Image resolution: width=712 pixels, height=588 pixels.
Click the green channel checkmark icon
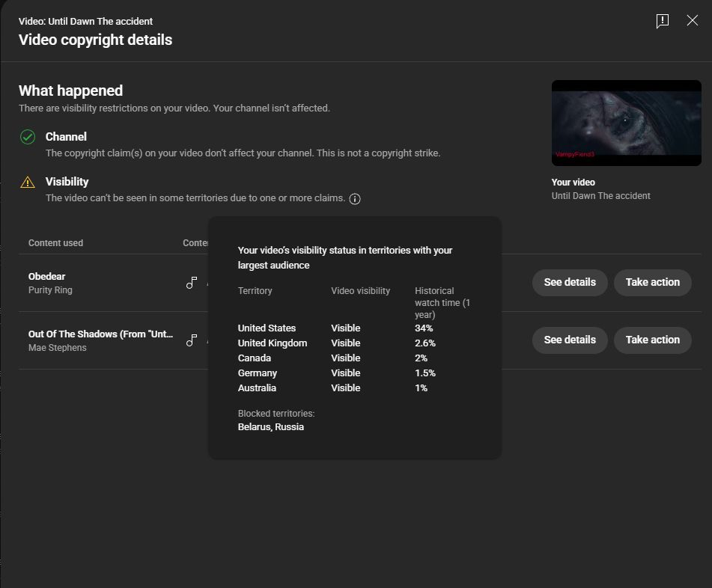28,137
